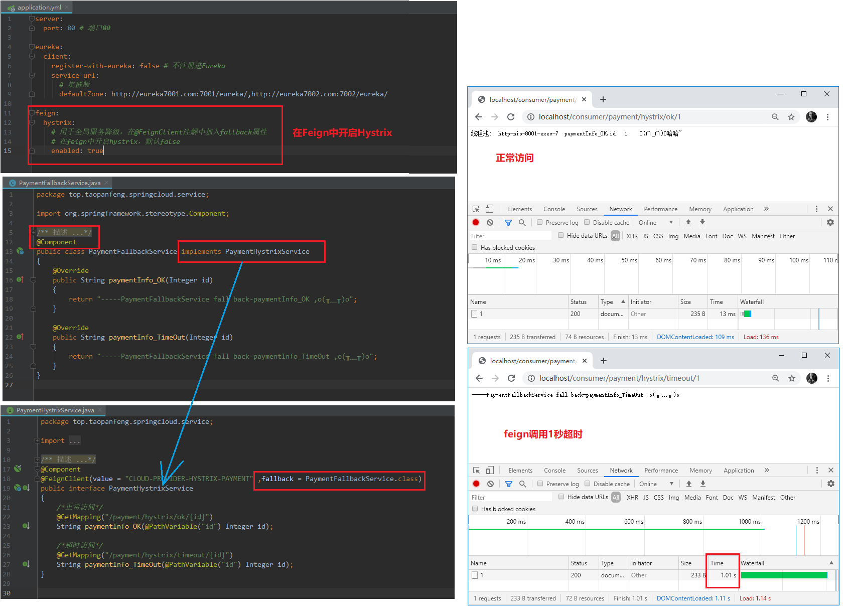Click back arrow in top browser window
This screenshot has height=616, width=846.
[479, 117]
